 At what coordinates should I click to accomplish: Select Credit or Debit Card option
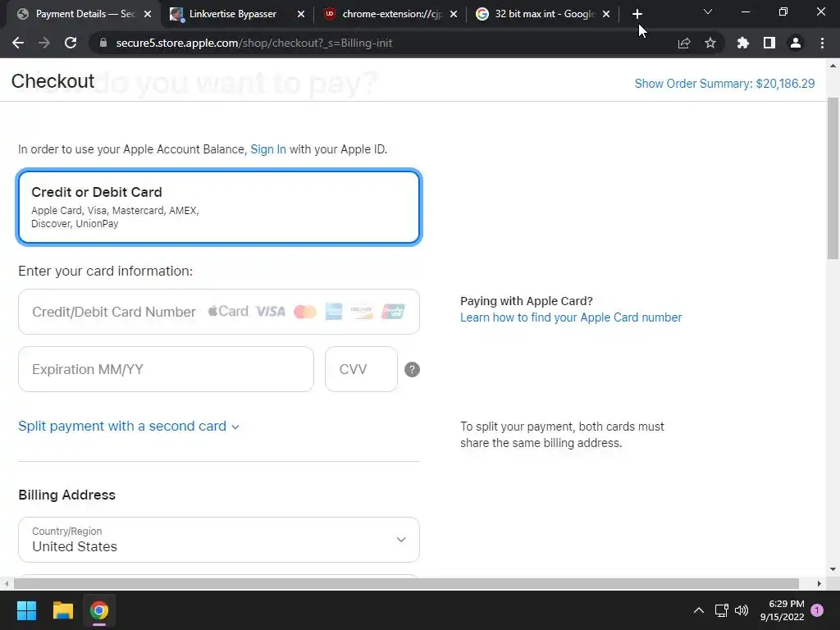(x=219, y=208)
